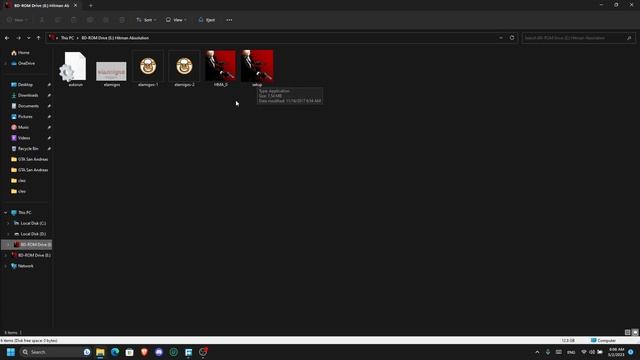Go forward with the forward arrow
This screenshot has width=640, height=360.
pyautogui.click(x=18, y=38)
